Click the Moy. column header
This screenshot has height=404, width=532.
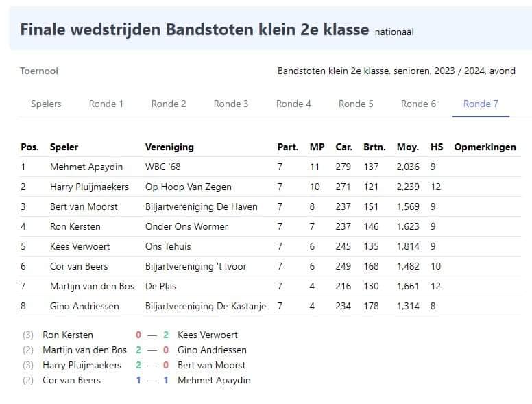(407, 147)
